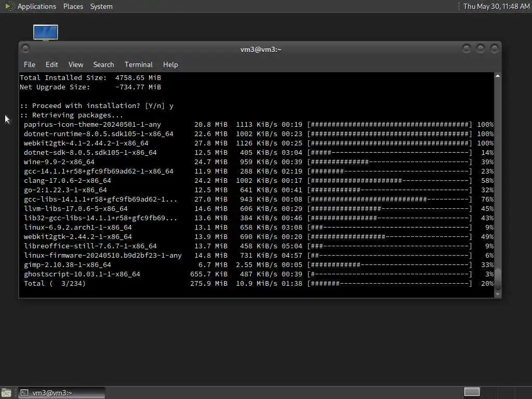The width and height of the screenshot is (532, 399).
Task: Click the clock showing Thu May 30
Action: (496, 6)
